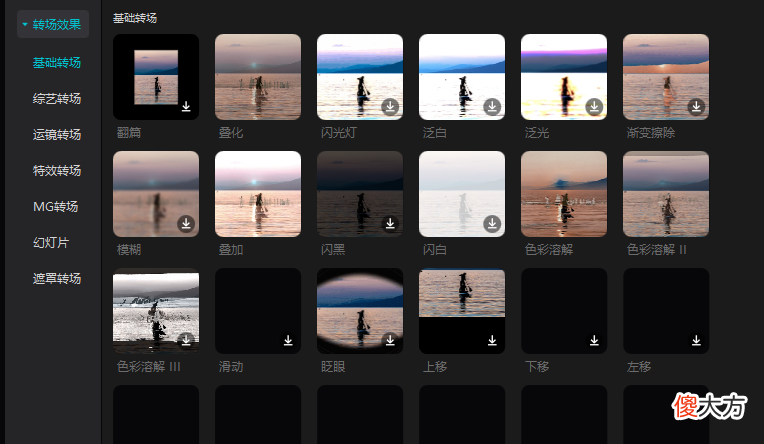Select the 遮罩转场 category
The width and height of the screenshot is (764, 444).
57,279
